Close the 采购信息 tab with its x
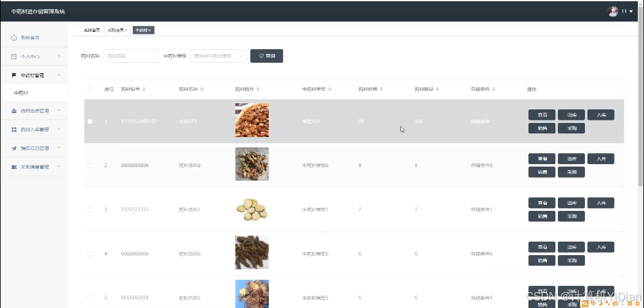Image resolution: width=644 pixels, height=308 pixels. (x=126, y=30)
